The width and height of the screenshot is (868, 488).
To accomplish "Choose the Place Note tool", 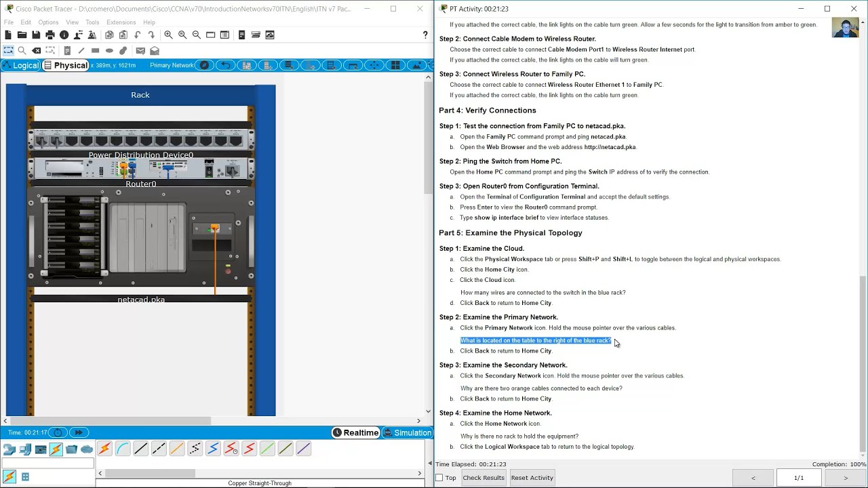I will coord(67,50).
